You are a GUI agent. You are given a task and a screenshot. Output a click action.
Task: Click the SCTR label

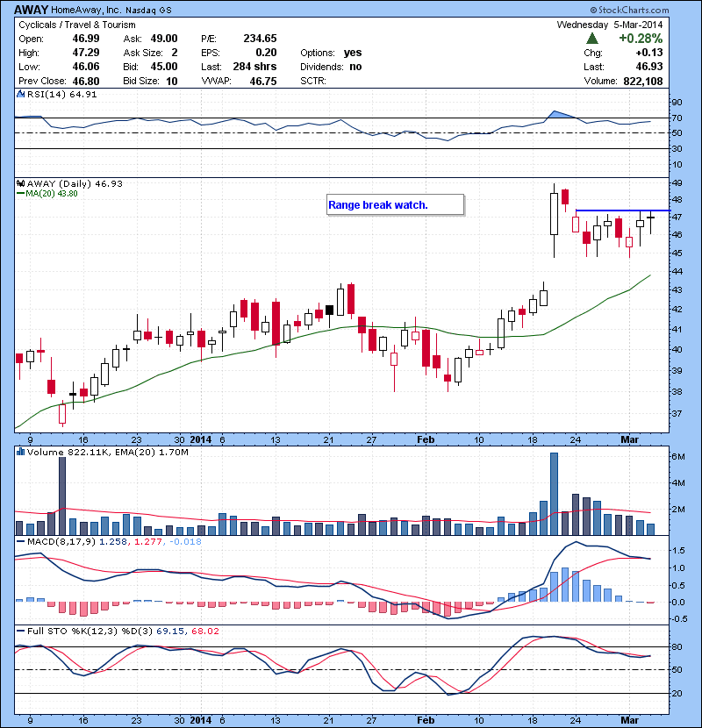[x=313, y=81]
